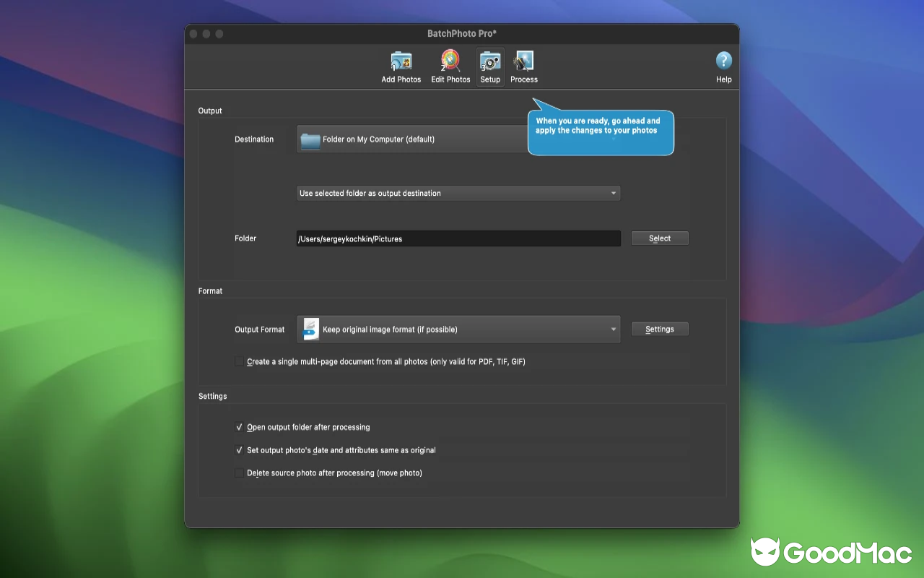Click the highlighted Setup tab in the toolbar
This screenshot has width=924, height=578.
[490, 66]
